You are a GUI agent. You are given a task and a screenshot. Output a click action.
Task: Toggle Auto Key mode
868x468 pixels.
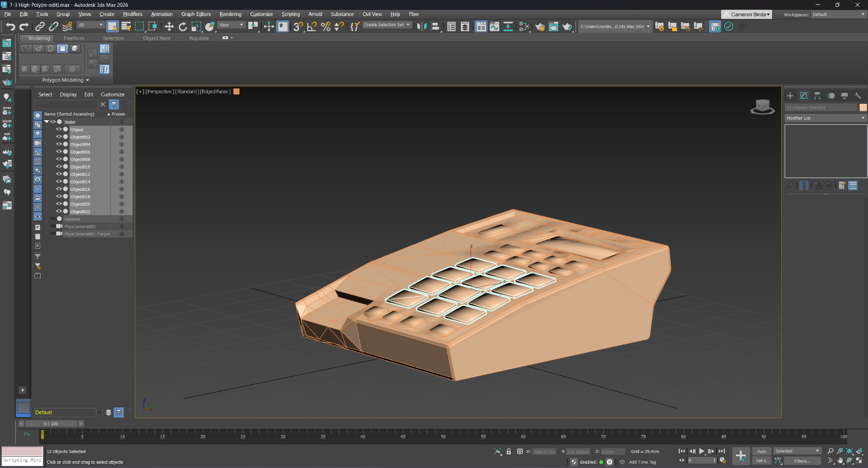click(x=761, y=451)
